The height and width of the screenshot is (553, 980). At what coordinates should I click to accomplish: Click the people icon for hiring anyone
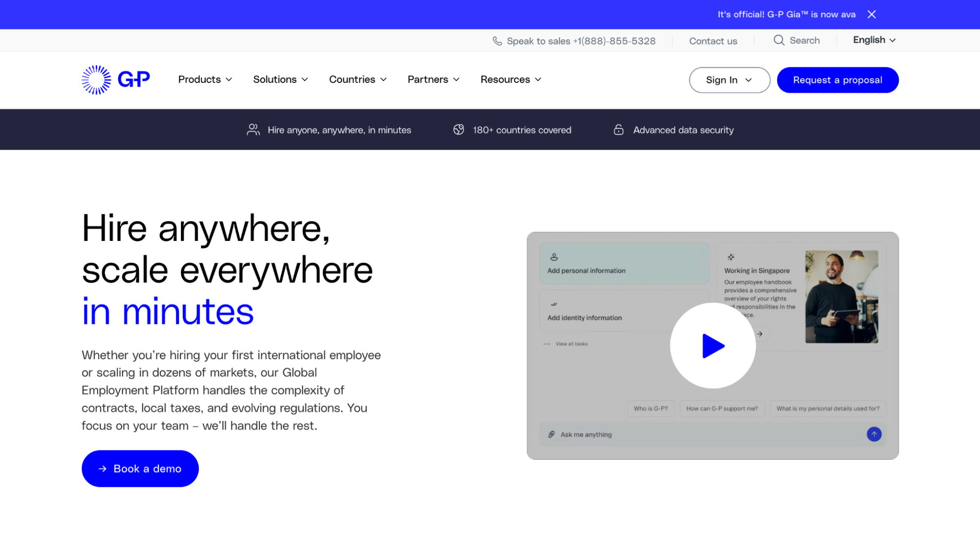(x=253, y=130)
